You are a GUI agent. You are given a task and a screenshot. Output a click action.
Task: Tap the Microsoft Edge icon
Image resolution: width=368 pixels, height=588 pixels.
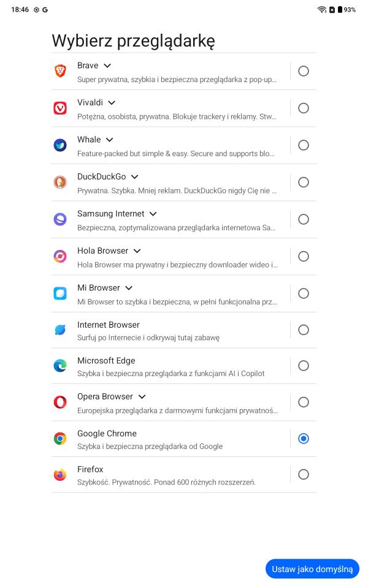(60, 366)
